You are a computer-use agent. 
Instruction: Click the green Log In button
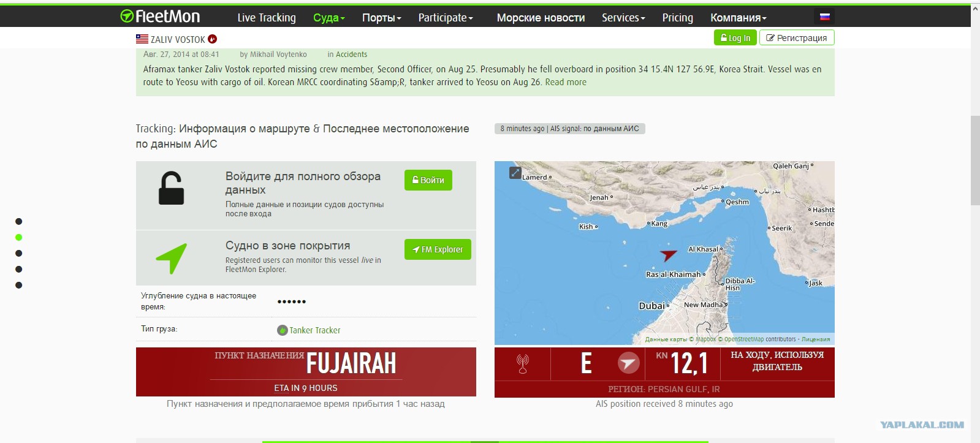tap(735, 38)
